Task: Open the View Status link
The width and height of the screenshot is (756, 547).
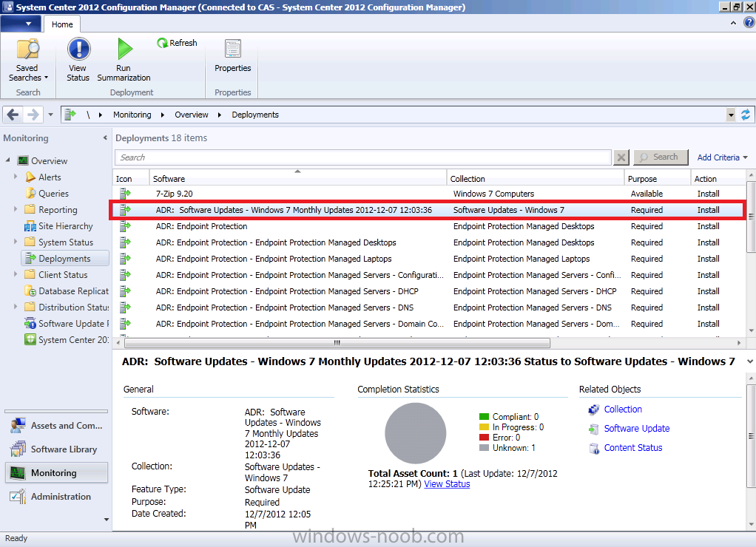Action: pyautogui.click(x=447, y=484)
